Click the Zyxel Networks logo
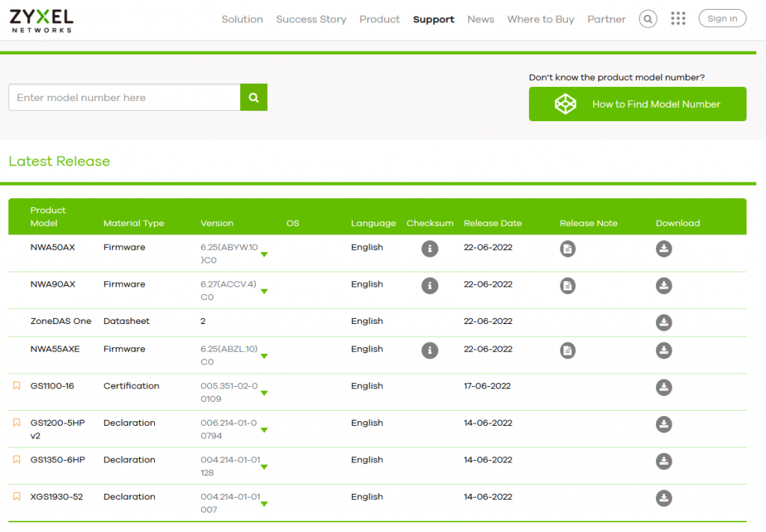Screen dimensions: 766x532 (42, 20)
